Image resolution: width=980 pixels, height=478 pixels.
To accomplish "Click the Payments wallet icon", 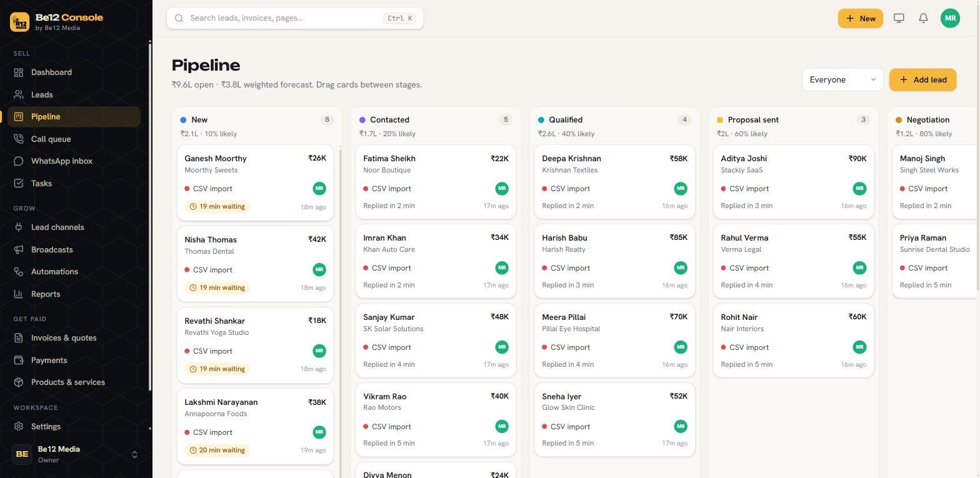I will (x=19, y=360).
